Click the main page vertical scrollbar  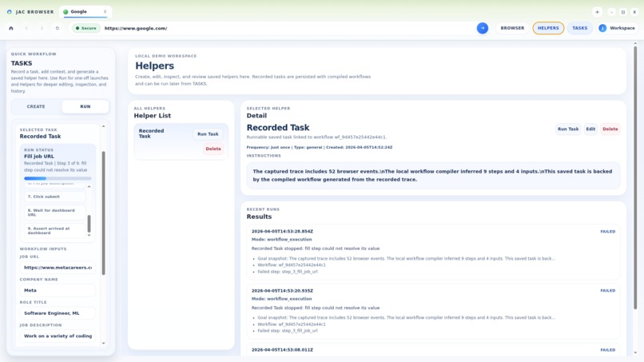point(635,177)
